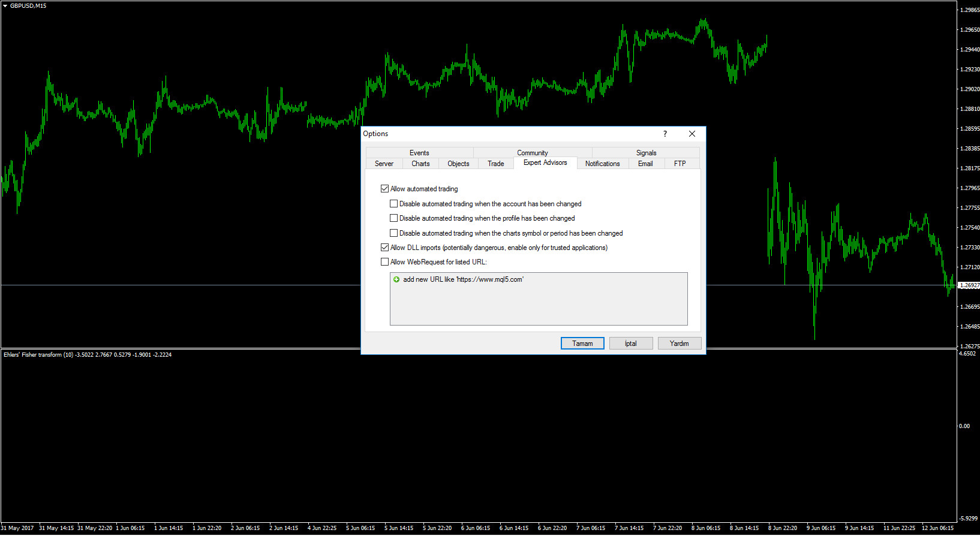The image size is (980, 536).
Task: Confirm options with the Tamam button
Action: [x=582, y=344]
